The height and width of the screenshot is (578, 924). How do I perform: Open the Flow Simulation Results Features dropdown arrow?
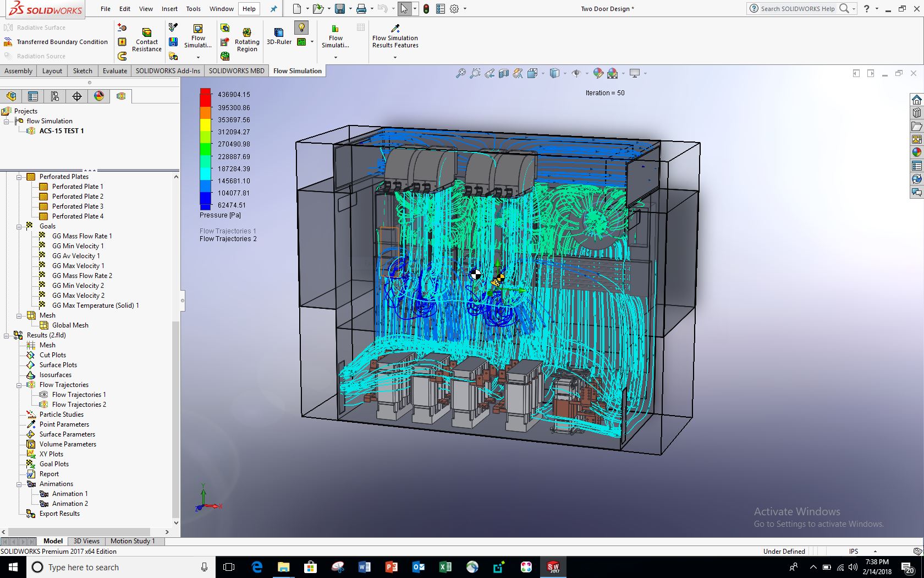point(395,57)
